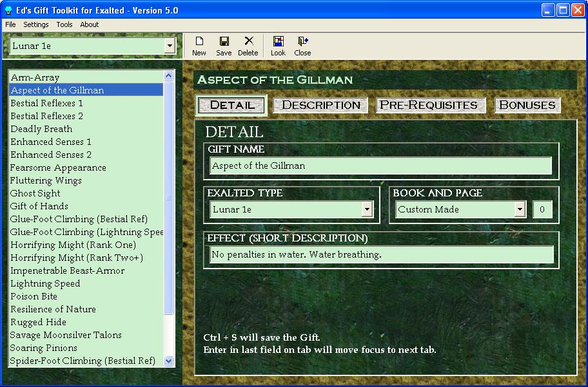This screenshot has width=588, height=387.
Task: Click the Save toolbar icon
Action: [x=224, y=42]
